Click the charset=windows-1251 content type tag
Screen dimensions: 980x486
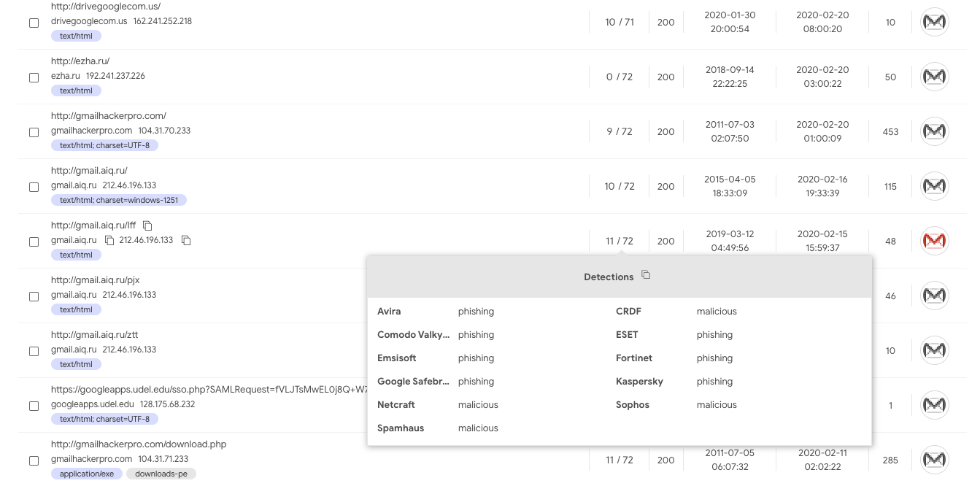pos(119,200)
